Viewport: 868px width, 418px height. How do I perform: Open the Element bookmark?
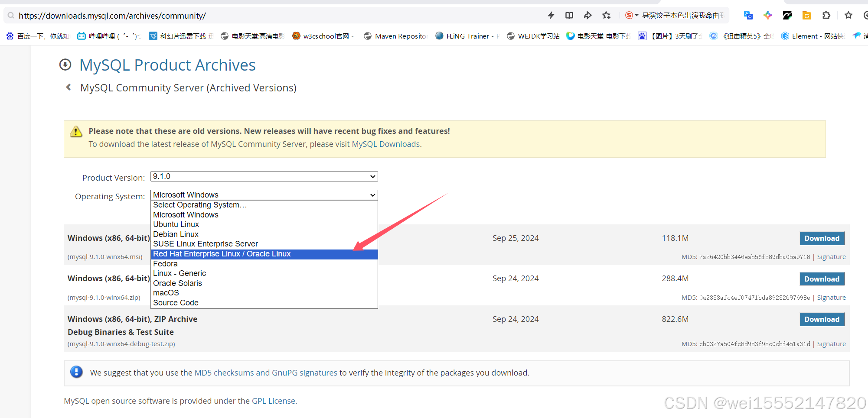pos(812,36)
